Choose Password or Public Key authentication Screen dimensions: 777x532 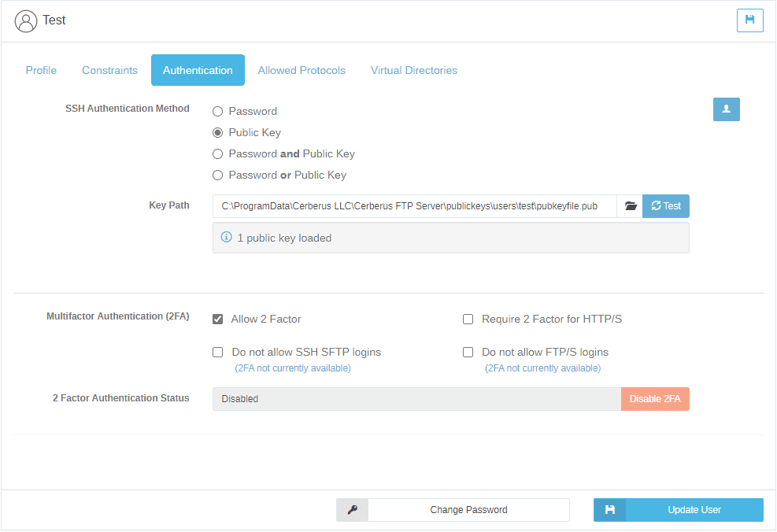click(x=217, y=175)
